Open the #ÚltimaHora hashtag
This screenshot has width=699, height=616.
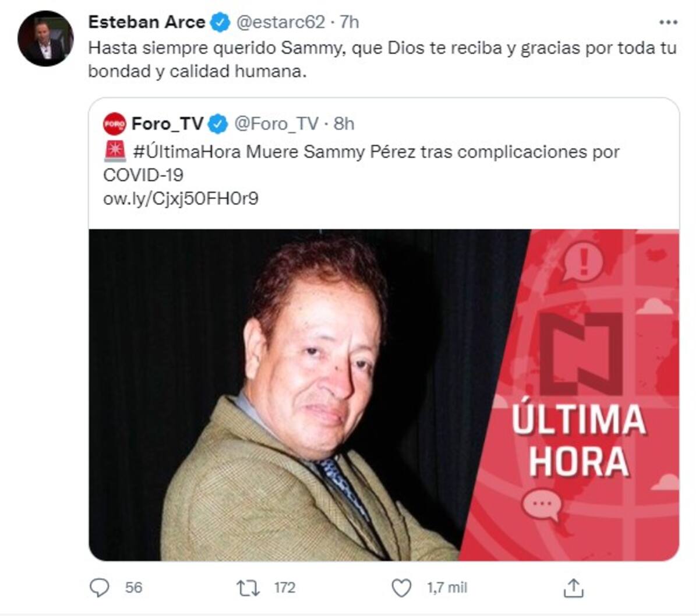tap(187, 152)
